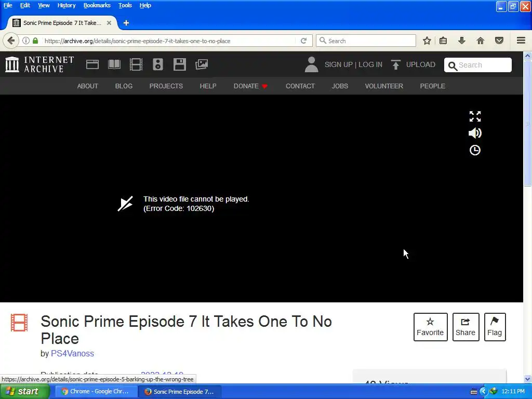Open the Help menu
Image resolution: width=532 pixels, height=399 pixels.
tap(145, 5)
